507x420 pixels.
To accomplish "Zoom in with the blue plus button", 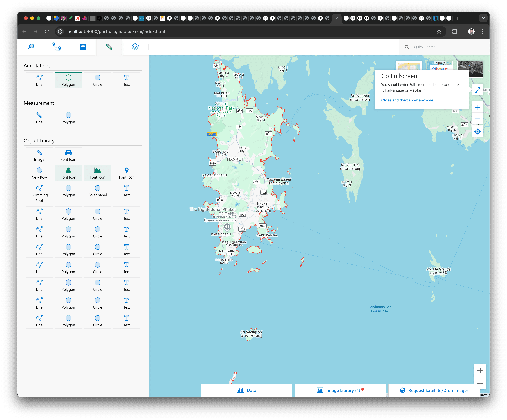I will (477, 108).
